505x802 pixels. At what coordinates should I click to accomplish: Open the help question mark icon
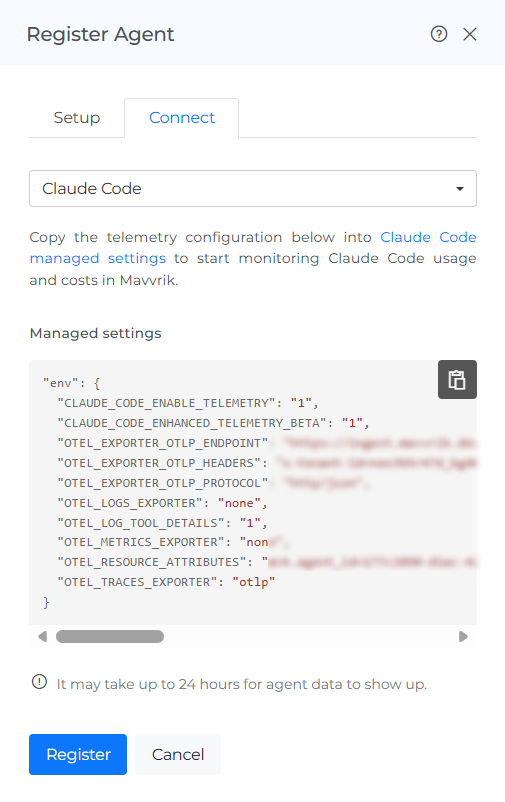pos(438,34)
